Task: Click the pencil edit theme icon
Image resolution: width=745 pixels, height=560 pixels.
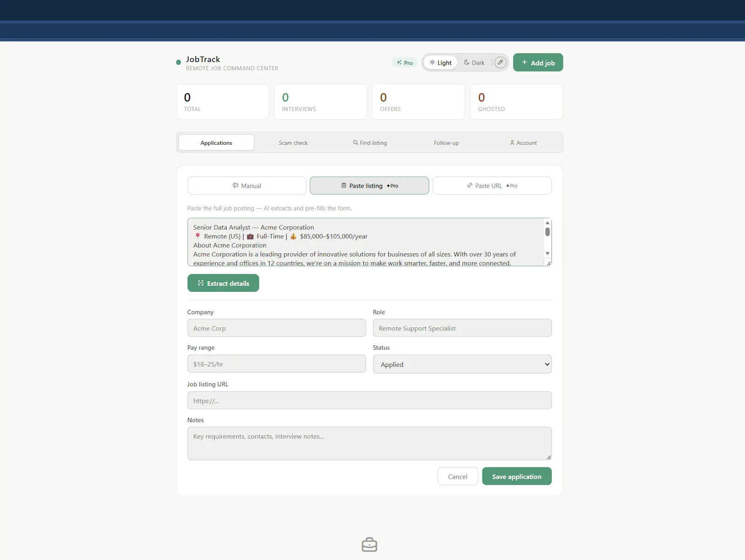Action: coord(500,62)
